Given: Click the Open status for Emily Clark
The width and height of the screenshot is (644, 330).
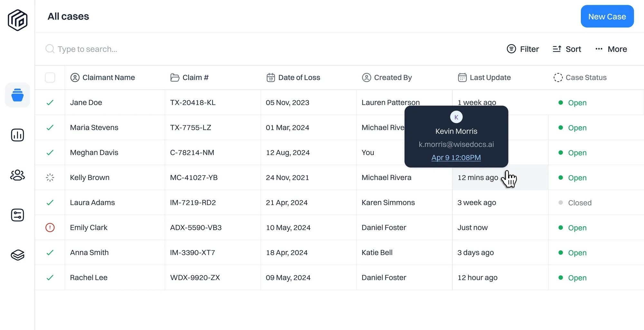Looking at the screenshot, I should (577, 228).
